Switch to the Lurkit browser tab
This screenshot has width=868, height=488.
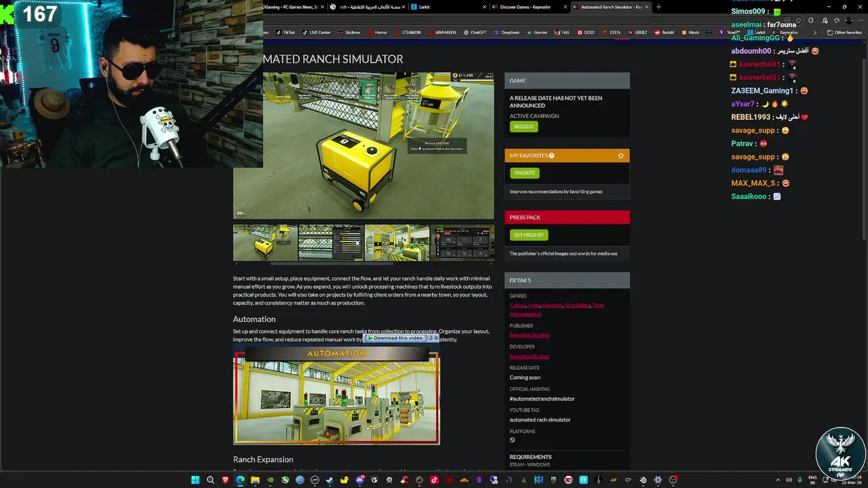(x=448, y=7)
